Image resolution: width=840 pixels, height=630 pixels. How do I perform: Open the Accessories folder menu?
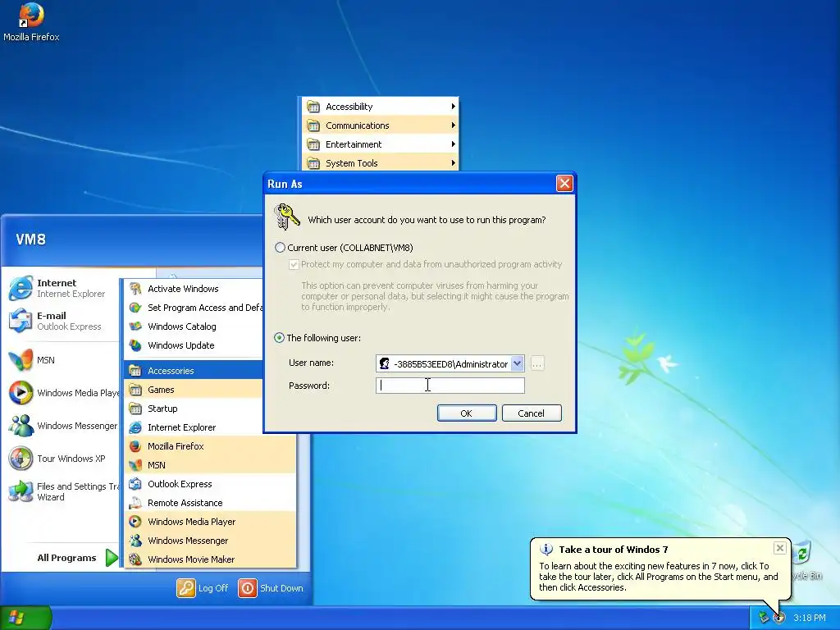click(x=194, y=371)
